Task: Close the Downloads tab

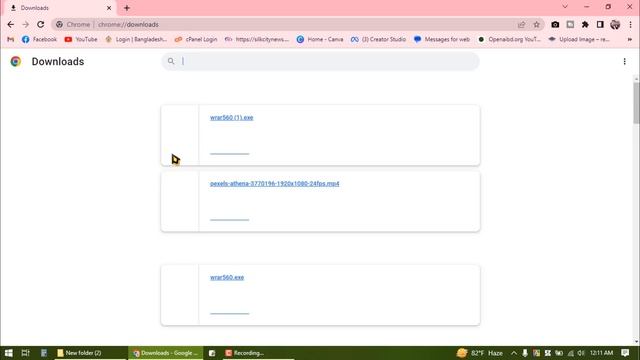Action: pyautogui.click(x=109, y=8)
